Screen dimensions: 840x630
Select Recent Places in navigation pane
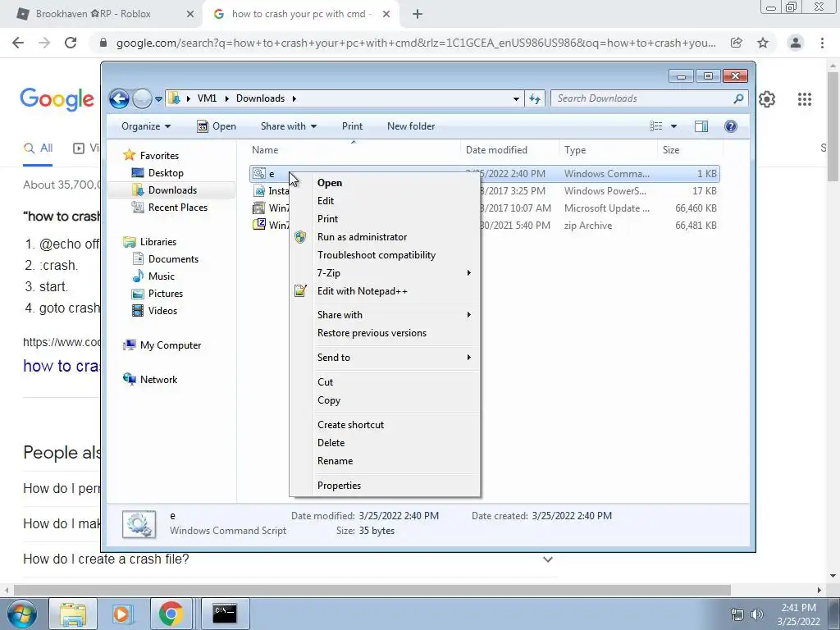click(169, 208)
